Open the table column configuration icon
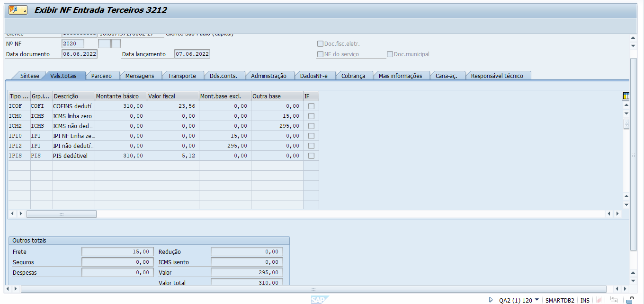 pos(626,96)
